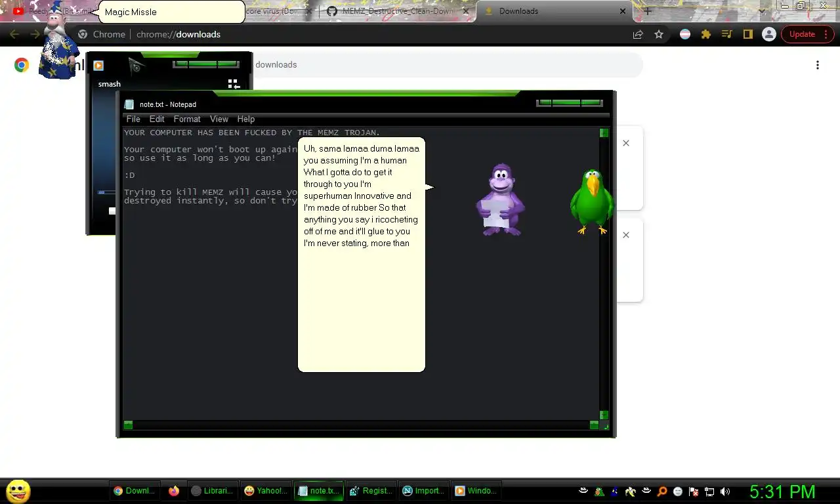This screenshot has width=840, height=504.
Task: Bookmark this page with the star icon
Action: pyautogui.click(x=659, y=34)
